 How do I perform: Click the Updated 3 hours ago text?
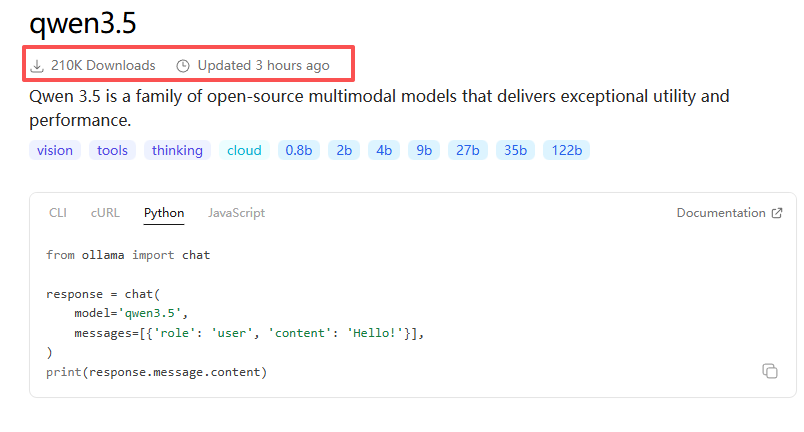point(264,66)
